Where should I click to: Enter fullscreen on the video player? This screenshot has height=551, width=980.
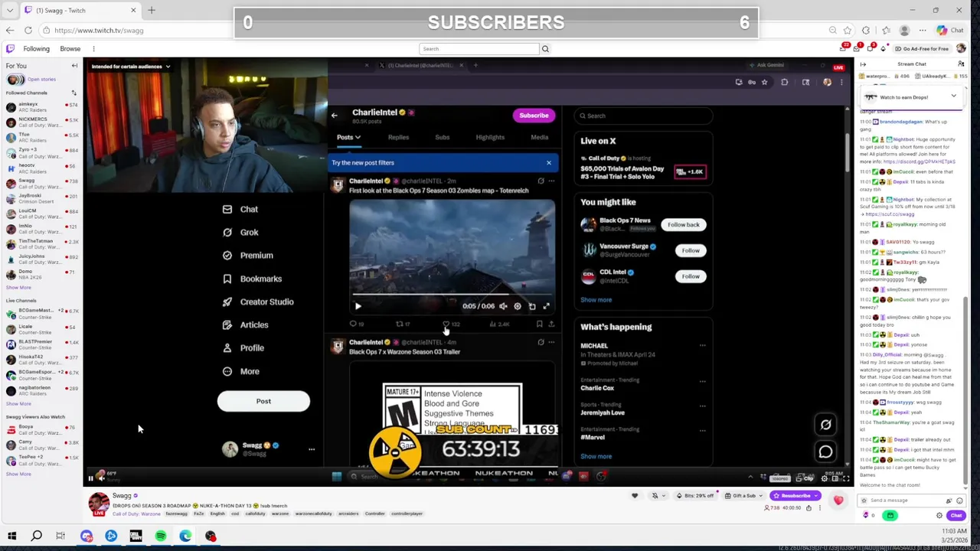pyautogui.click(x=846, y=478)
